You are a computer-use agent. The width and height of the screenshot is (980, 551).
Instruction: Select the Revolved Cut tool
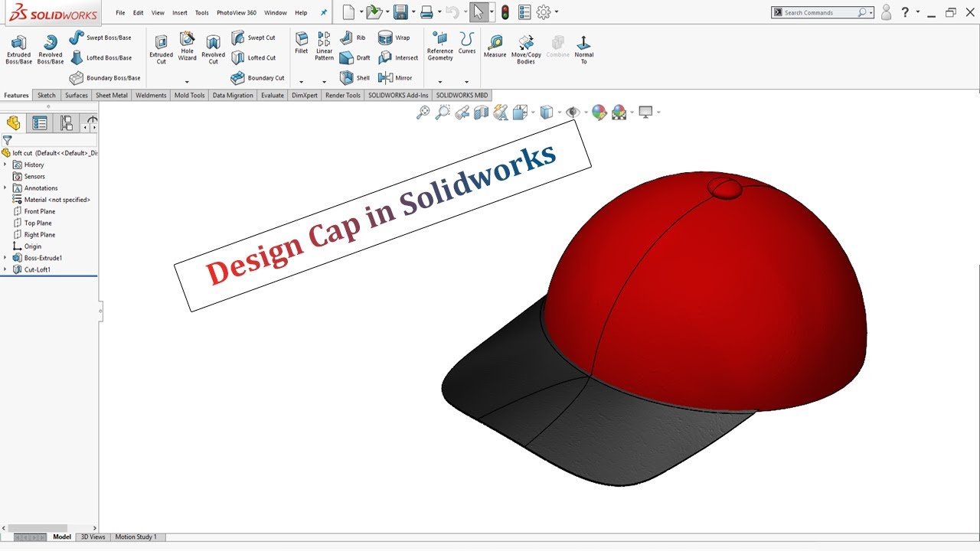214,50
